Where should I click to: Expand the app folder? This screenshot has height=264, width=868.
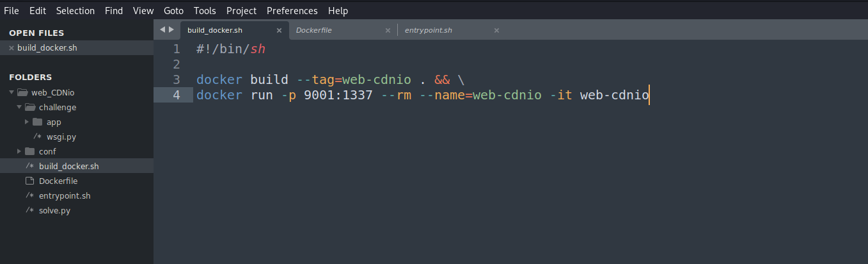click(27, 122)
